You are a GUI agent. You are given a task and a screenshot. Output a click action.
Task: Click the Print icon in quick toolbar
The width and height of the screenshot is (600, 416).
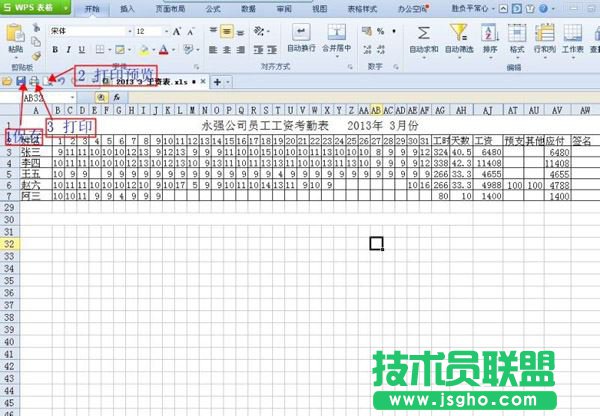[x=34, y=81]
